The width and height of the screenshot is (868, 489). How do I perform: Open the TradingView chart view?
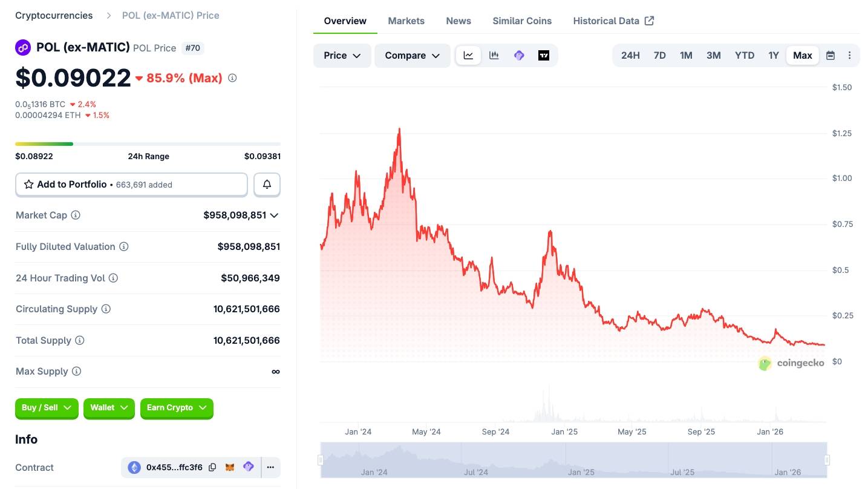click(x=543, y=55)
